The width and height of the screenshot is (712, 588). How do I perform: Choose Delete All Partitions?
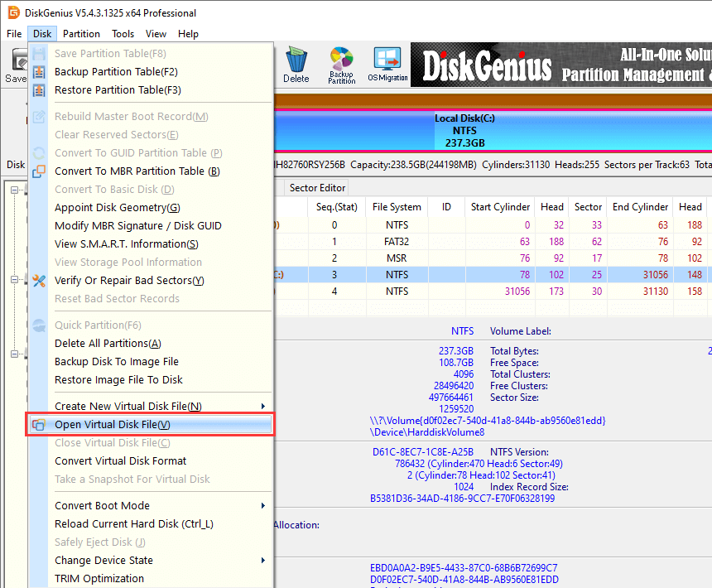point(108,344)
